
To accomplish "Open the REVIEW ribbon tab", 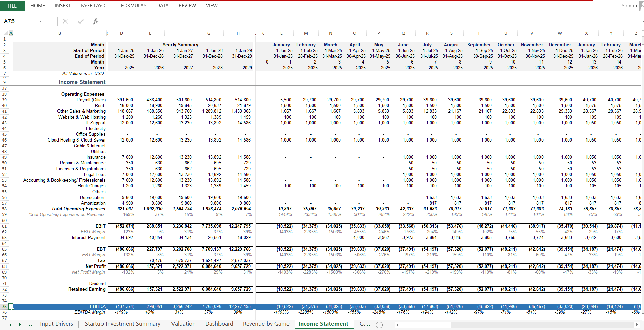I will (187, 6).
